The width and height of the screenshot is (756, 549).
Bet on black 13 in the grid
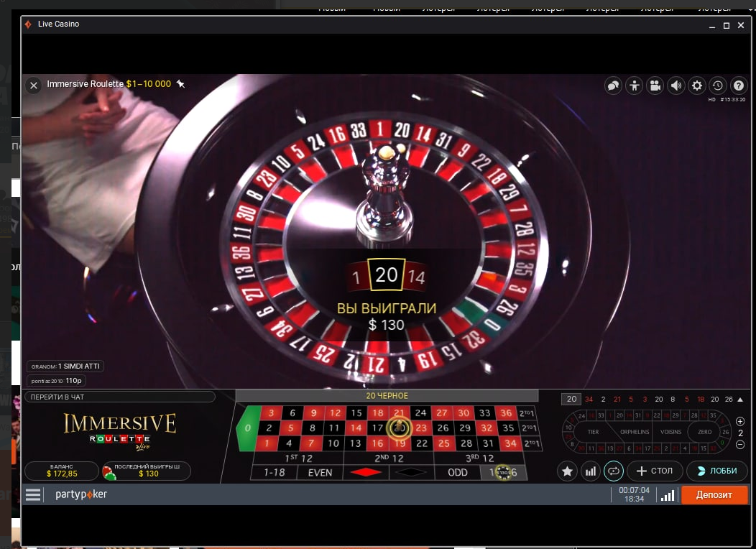pyautogui.click(x=355, y=443)
